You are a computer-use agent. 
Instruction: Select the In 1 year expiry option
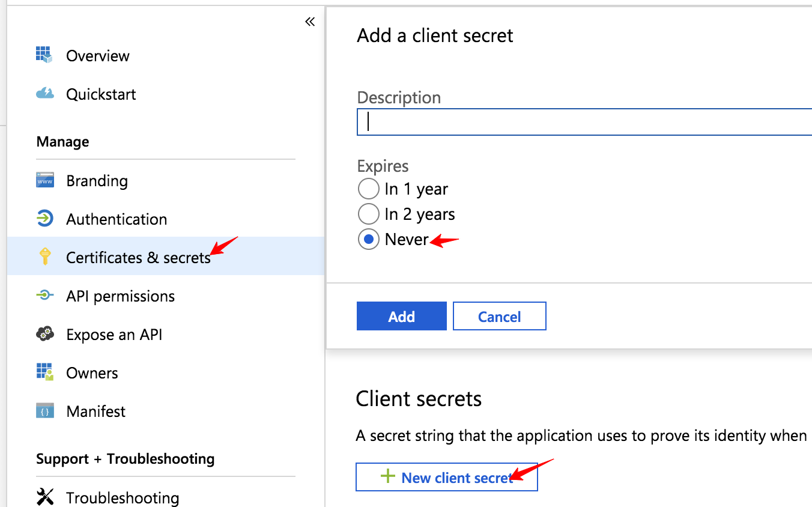[369, 189]
